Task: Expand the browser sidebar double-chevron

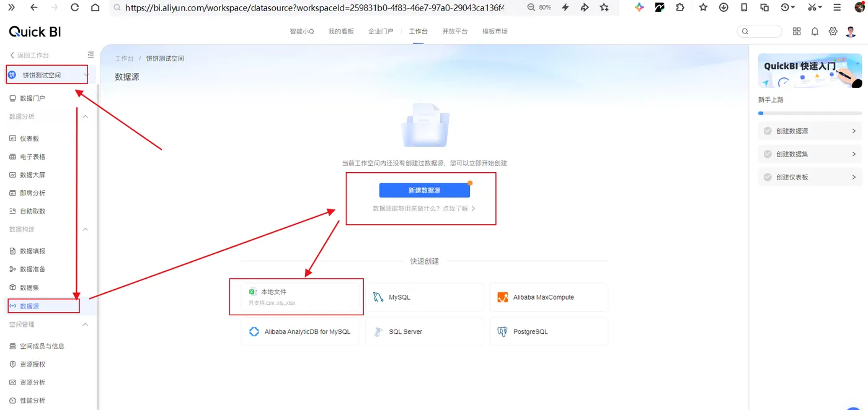Action: tap(11, 7)
